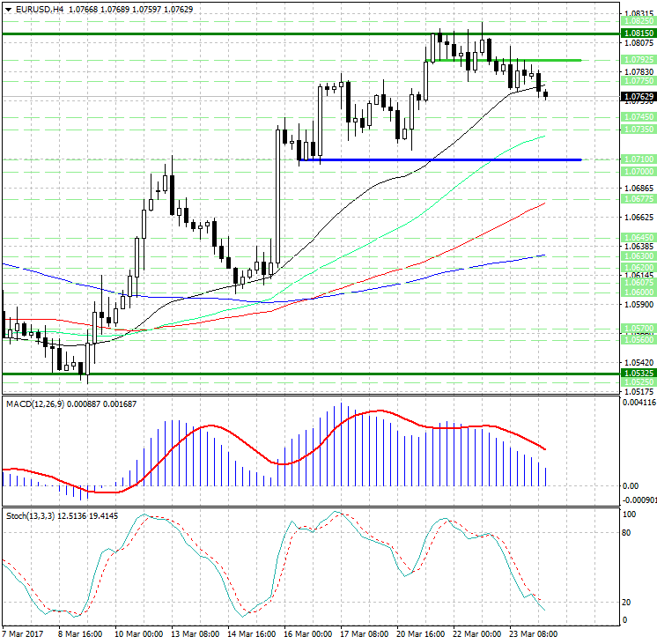Select the 10 Mar 00:00 time label
This screenshot has width=657, height=644.
pos(140,633)
